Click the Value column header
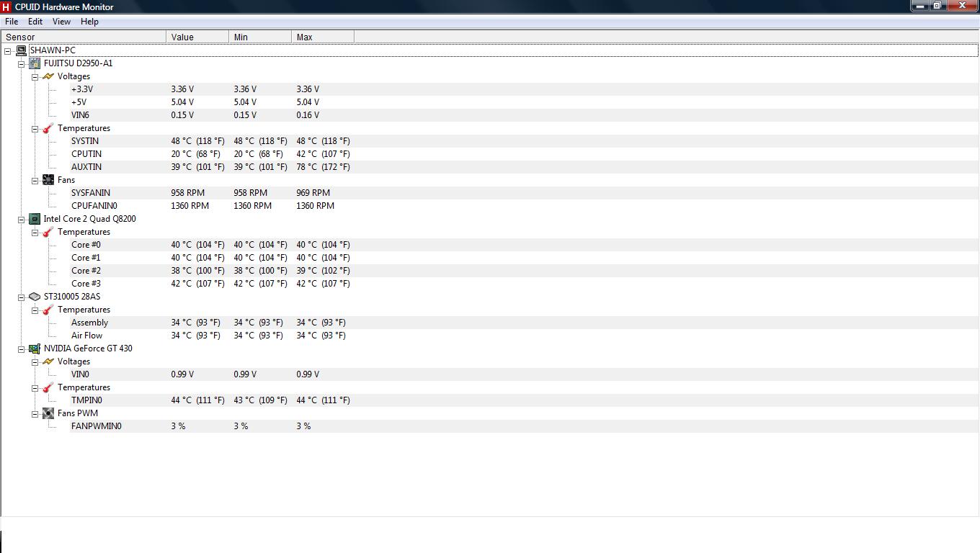Screen dimensions: 980x553 [x=197, y=37]
